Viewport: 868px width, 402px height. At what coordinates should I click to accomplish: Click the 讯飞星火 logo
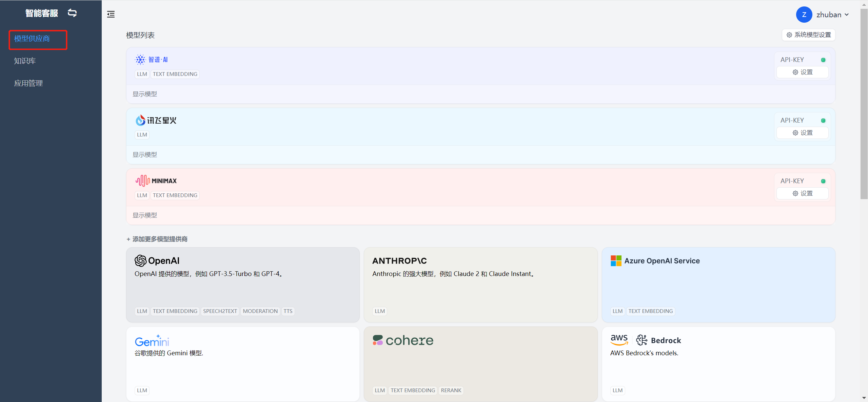pos(156,120)
